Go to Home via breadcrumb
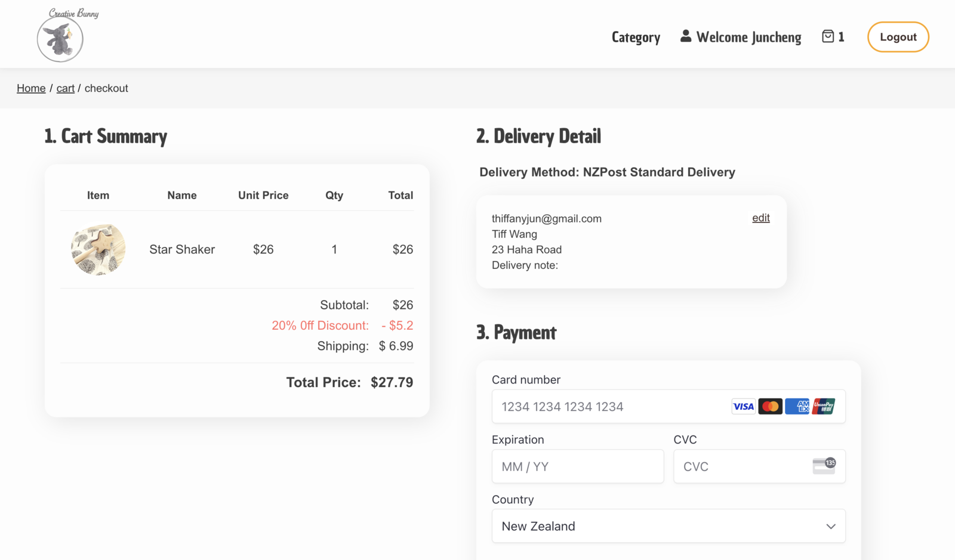955x560 pixels. click(x=31, y=88)
